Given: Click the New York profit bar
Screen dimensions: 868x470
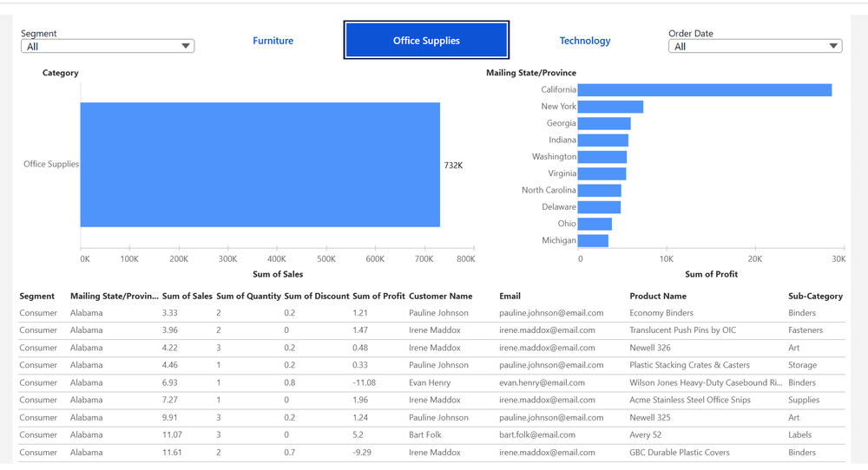Looking at the screenshot, I should (x=610, y=107).
